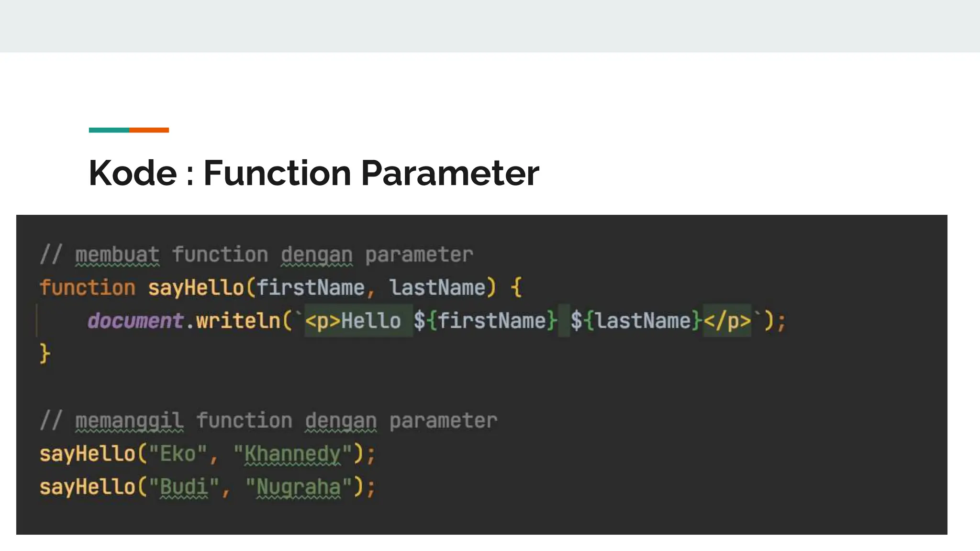
Task: Click the "Eko" string argument
Action: click(178, 453)
